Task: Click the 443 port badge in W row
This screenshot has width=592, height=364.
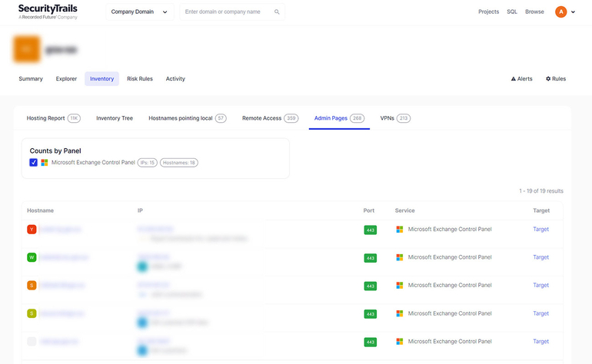Action: click(x=371, y=258)
